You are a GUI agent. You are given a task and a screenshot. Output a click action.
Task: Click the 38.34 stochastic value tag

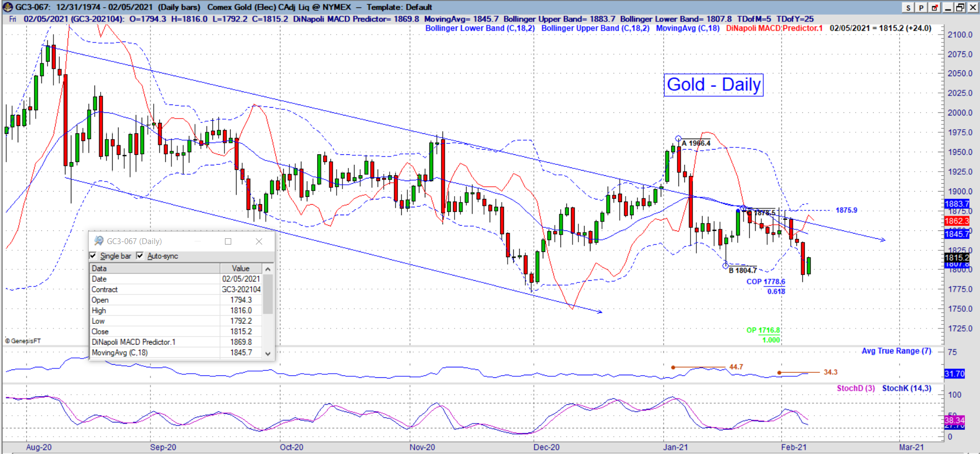point(954,420)
